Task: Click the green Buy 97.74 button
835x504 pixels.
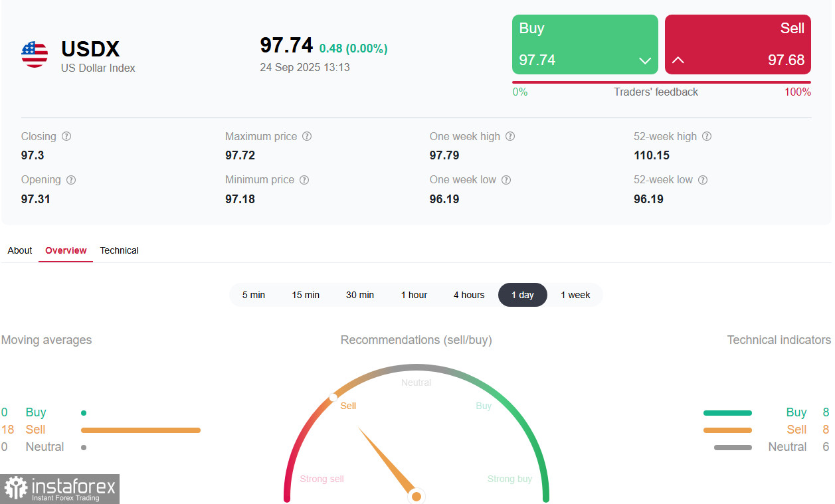Action: pos(585,44)
